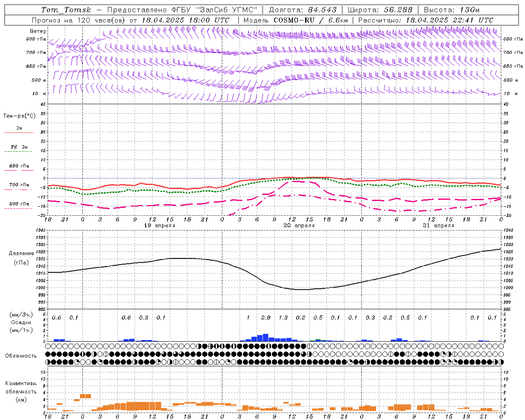Image resolution: width=525 pixels, height=420 pixels.
Task: Click the Ветер section label
Action: [38, 31]
